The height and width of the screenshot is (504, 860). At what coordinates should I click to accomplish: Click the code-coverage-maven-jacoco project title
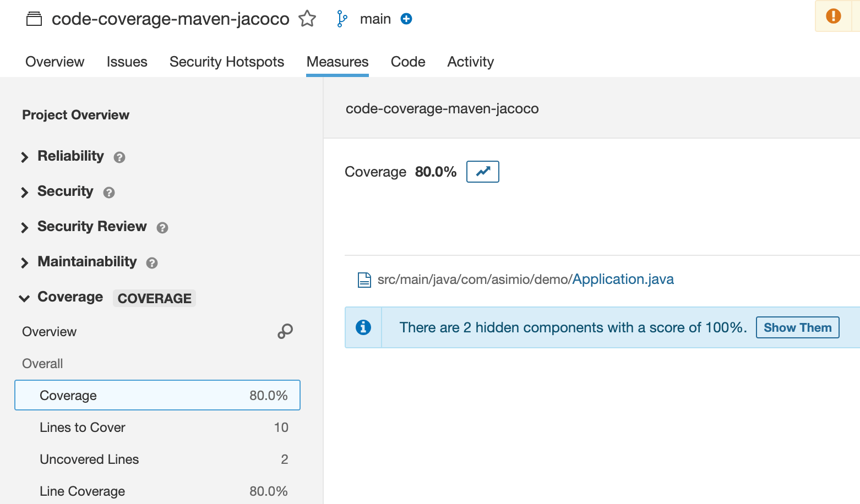171,19
